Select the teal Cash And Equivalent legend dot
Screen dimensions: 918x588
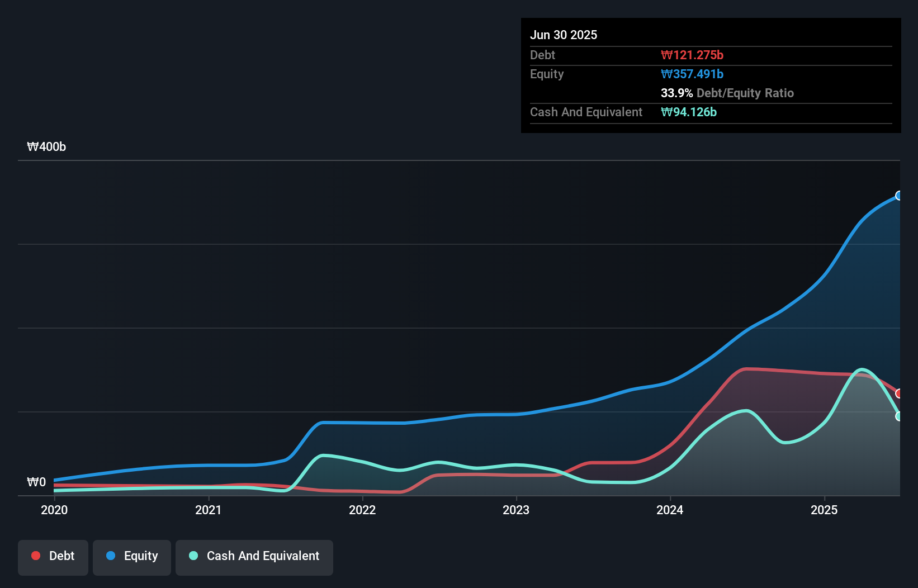pyautogui.click(x=193, y=556)
